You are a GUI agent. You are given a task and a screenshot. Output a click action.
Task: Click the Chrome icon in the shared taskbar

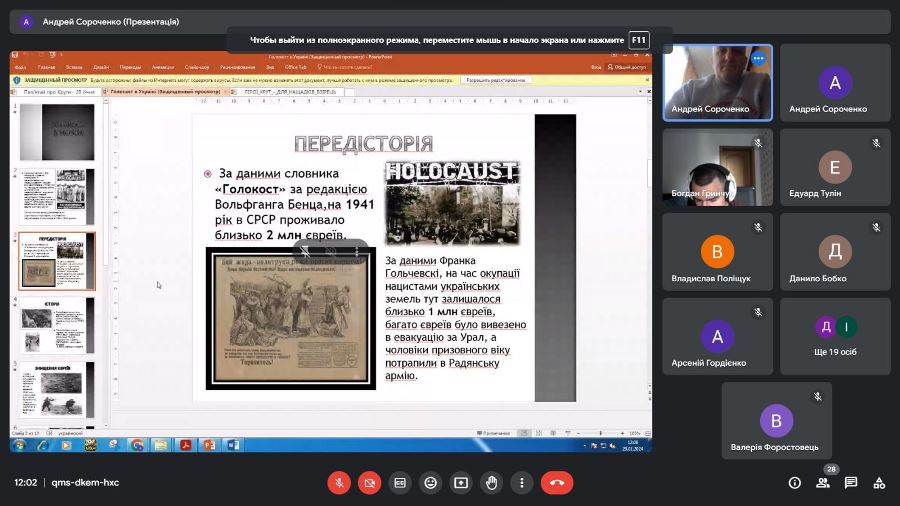pos(137,444)
